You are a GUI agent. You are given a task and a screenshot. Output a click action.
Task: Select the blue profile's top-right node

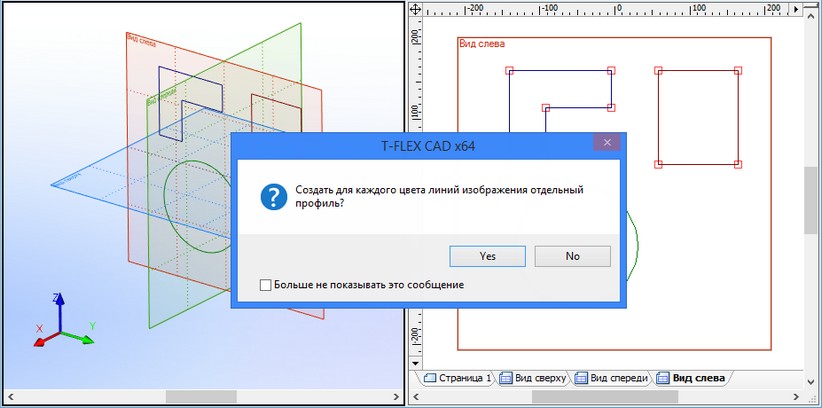pos(611,70)
